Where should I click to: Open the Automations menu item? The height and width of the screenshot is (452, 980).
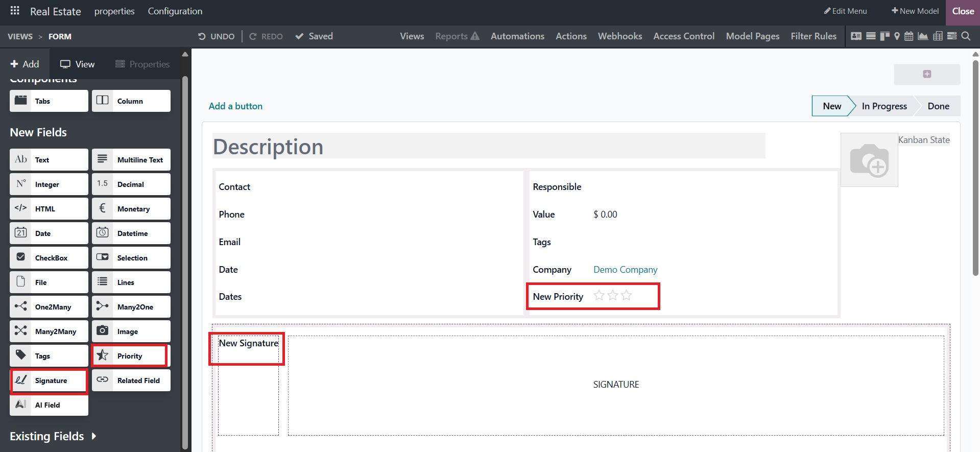point(517,36)
